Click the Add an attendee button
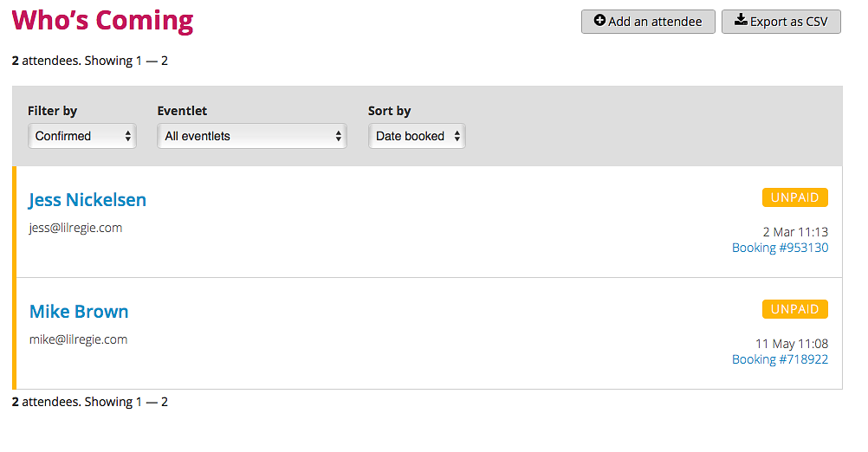Image resolution: width=868 pixels, height=452 pixels. pyautogui.click(x=648, y=22)
